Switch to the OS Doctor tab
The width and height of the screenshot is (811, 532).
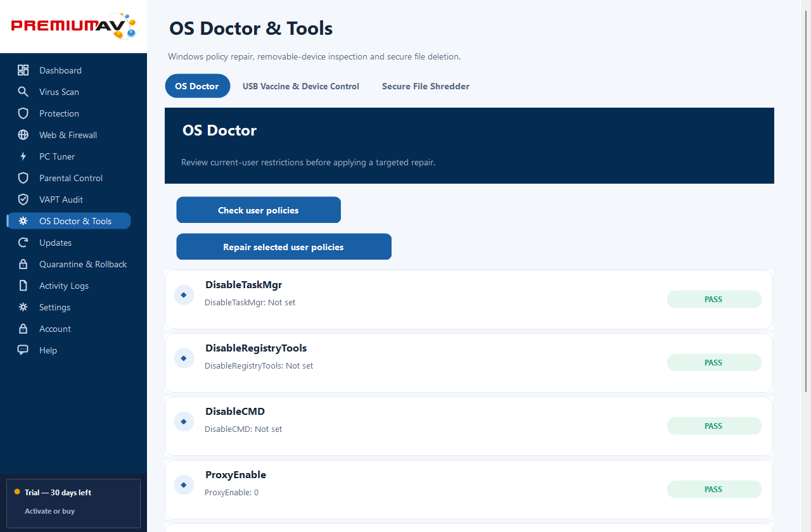coord(197,86)
